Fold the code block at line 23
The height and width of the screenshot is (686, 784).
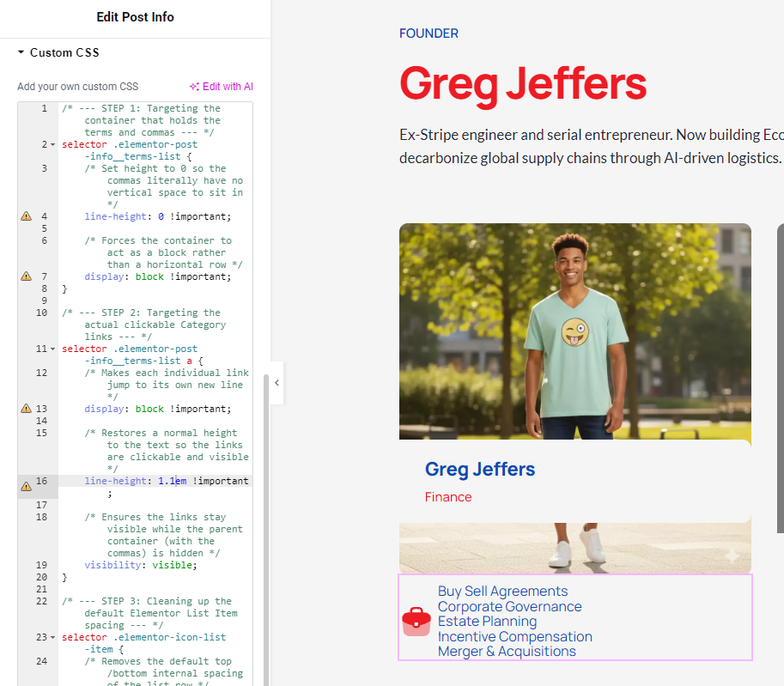pos(52,638)
